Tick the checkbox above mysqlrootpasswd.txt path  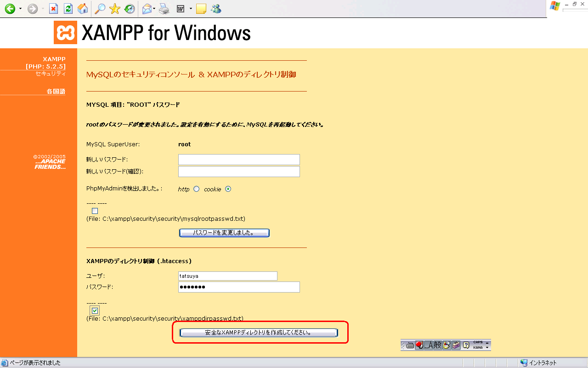pyautogui.click(x=95, y=211)
